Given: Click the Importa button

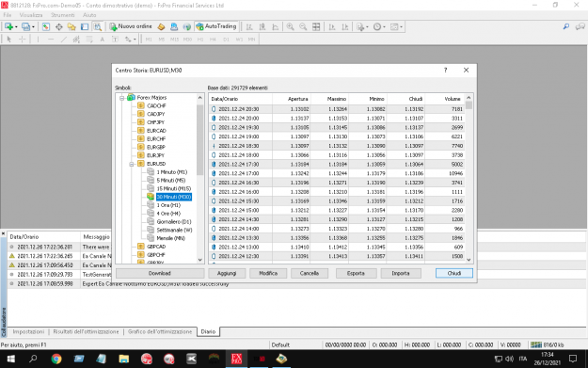Looking at the screenshot, I should tap(401, 273).
